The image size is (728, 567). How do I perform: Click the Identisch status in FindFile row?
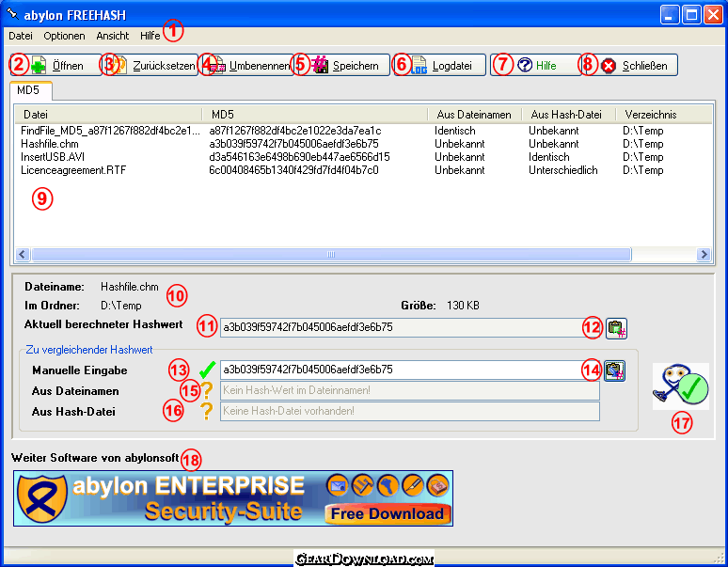(x=455, y=131)
